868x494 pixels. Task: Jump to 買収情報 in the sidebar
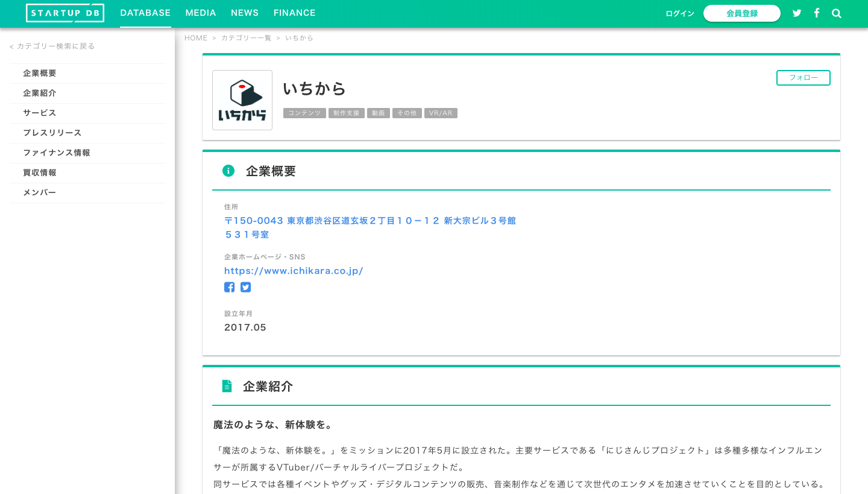pyautogui.click(x=87, y=173)
